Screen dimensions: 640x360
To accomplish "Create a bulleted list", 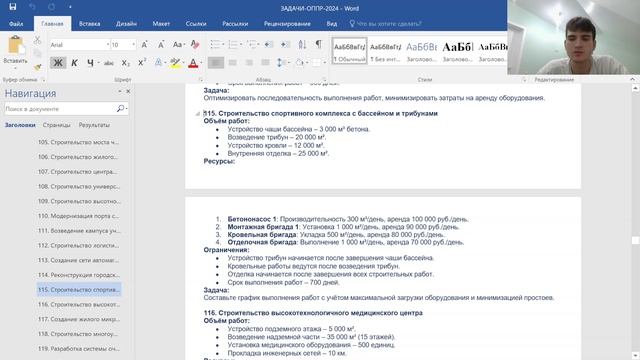I will click(x=215, y=44).
